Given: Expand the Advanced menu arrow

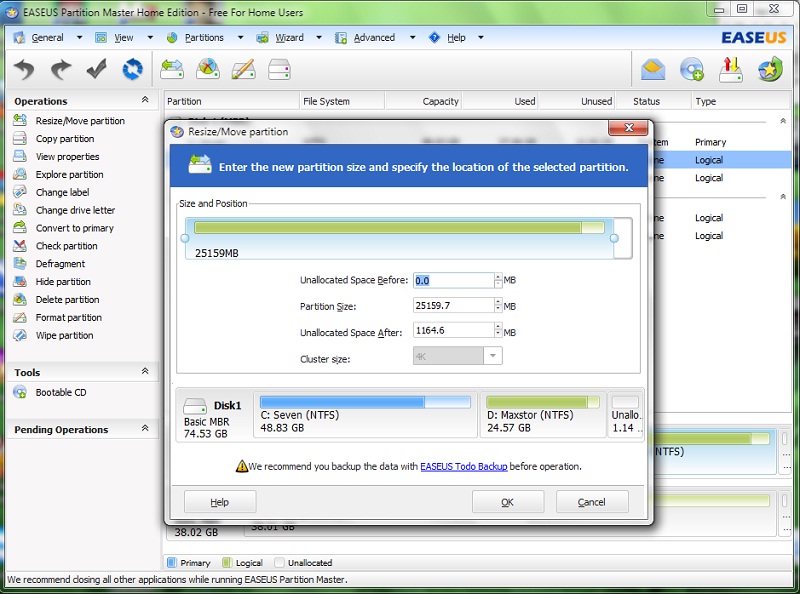Looking at the screenshot, I should pos(412,37).
